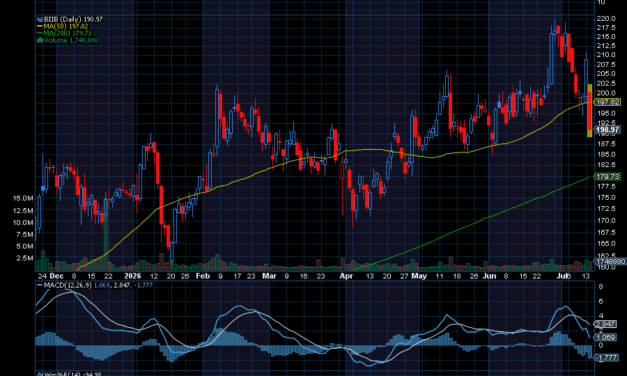Click the 15.0M volume axis label
Image resolution: width=627 pixels, height=376 pixels.
[23, 198]
